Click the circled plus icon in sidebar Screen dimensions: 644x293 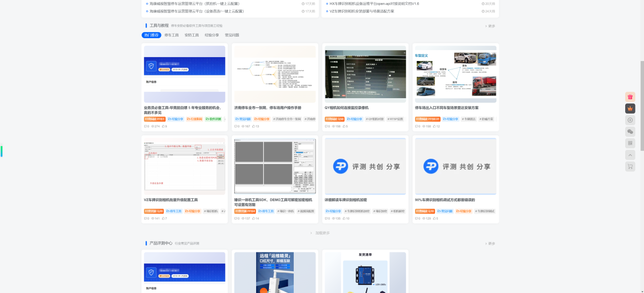point(630,120)
